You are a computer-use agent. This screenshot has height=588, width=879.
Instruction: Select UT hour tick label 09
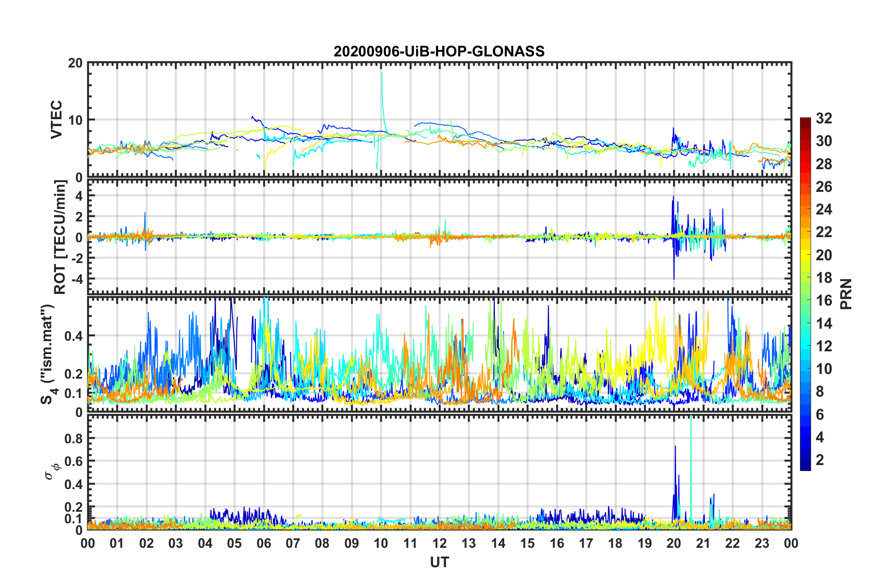(352, 543)
